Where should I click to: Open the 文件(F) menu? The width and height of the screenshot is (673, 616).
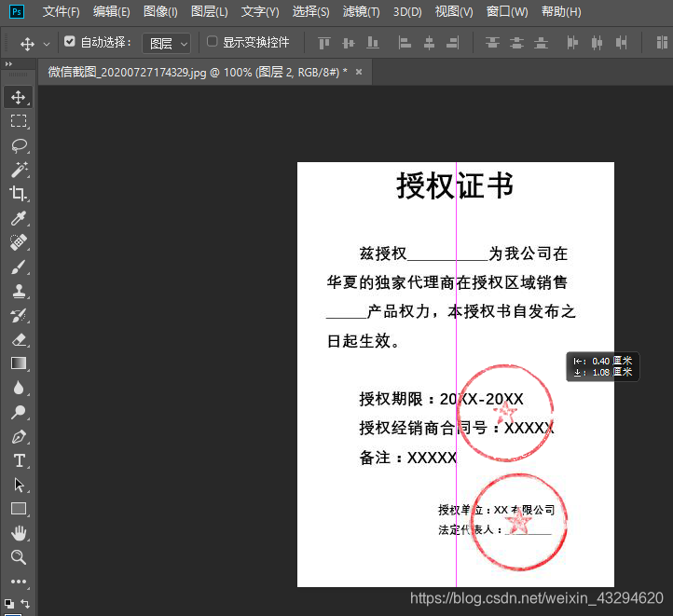click(62, 11)
